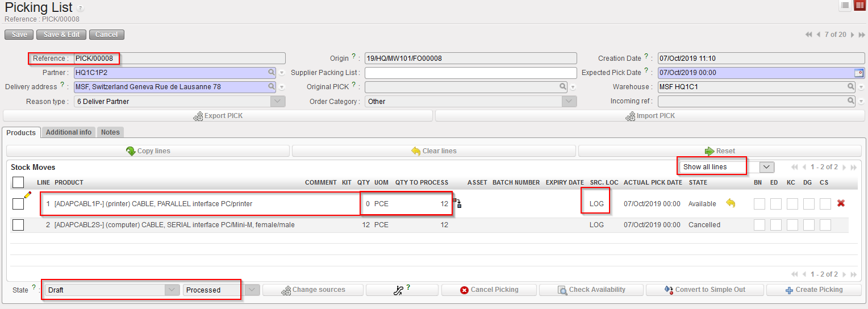
Task: Open the calendar picker for Expected Pick Date
Action: [x=859, y=73]
